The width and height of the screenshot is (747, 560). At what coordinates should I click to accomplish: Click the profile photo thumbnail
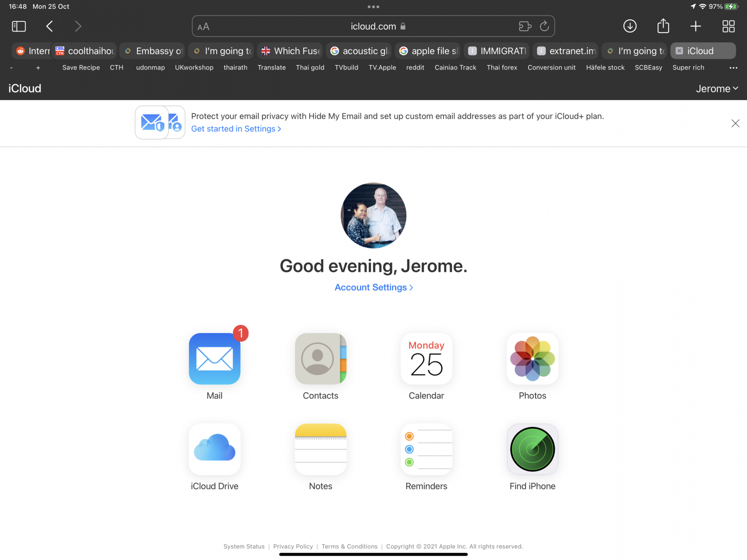click(373, 215)
